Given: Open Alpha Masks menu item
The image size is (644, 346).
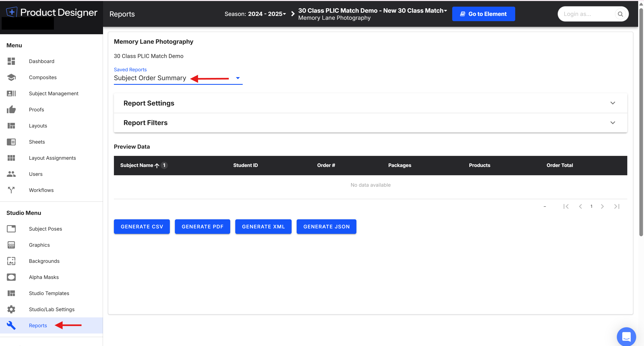Looking at the screenshot, I should pos(51,277).
